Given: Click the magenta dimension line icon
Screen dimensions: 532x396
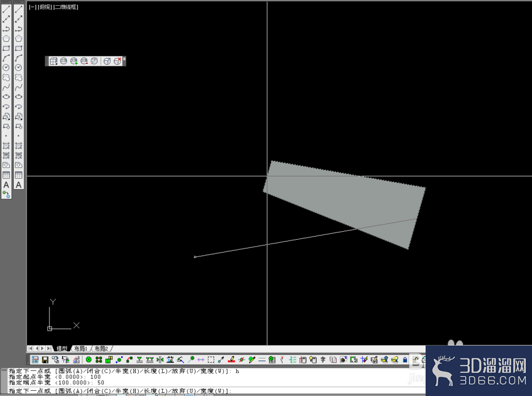Looking at the screenshot, I should tap(201, 360).
